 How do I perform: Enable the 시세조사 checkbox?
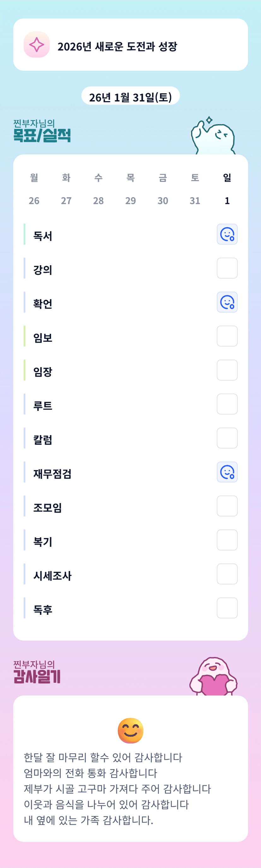[227, 574]
